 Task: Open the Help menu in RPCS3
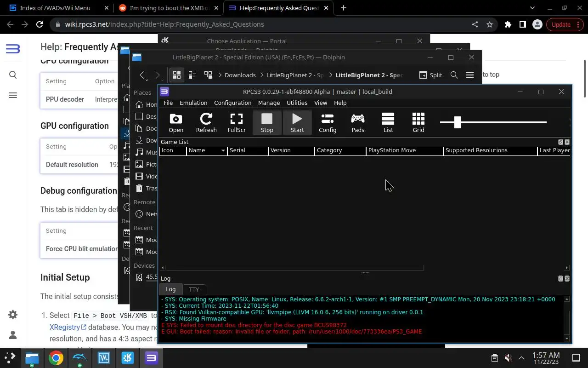(x=340, y=103)
